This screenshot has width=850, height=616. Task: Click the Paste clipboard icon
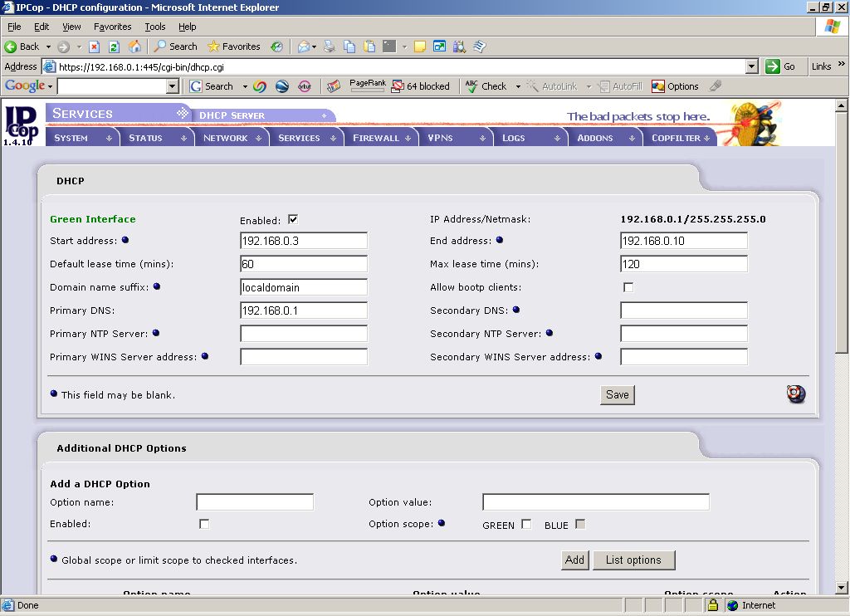pos(369,46)
